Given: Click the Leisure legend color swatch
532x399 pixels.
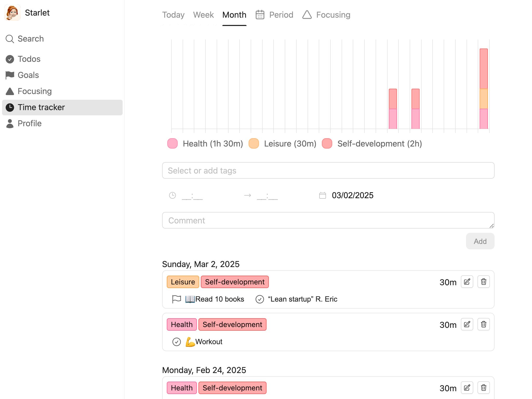Looking at the screenshot, I should pos(254,144).
